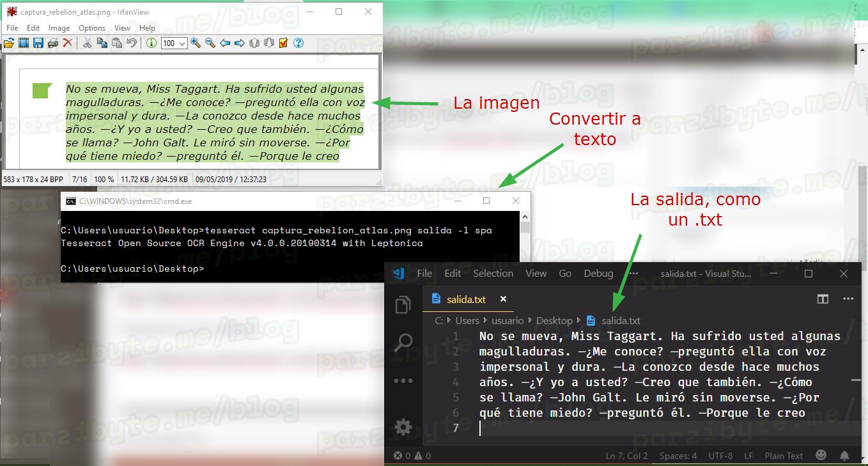
Task: Select the salida.txt editor tab
Action: (466, 299)
